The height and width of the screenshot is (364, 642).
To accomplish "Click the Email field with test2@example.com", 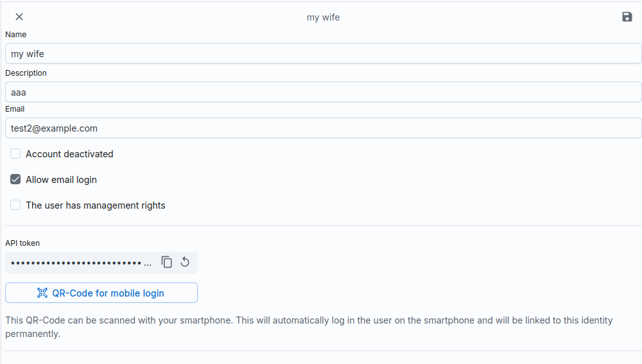I will coord(323,128).
